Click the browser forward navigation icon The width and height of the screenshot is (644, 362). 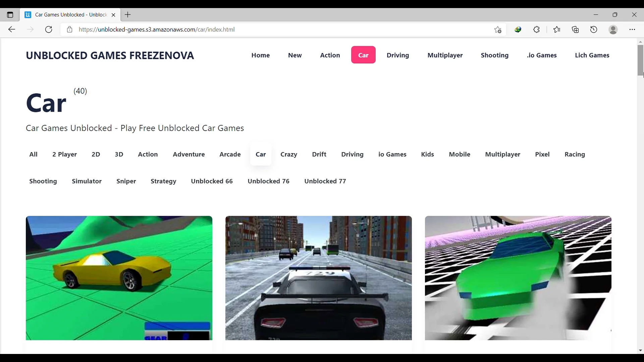point(30,29)
